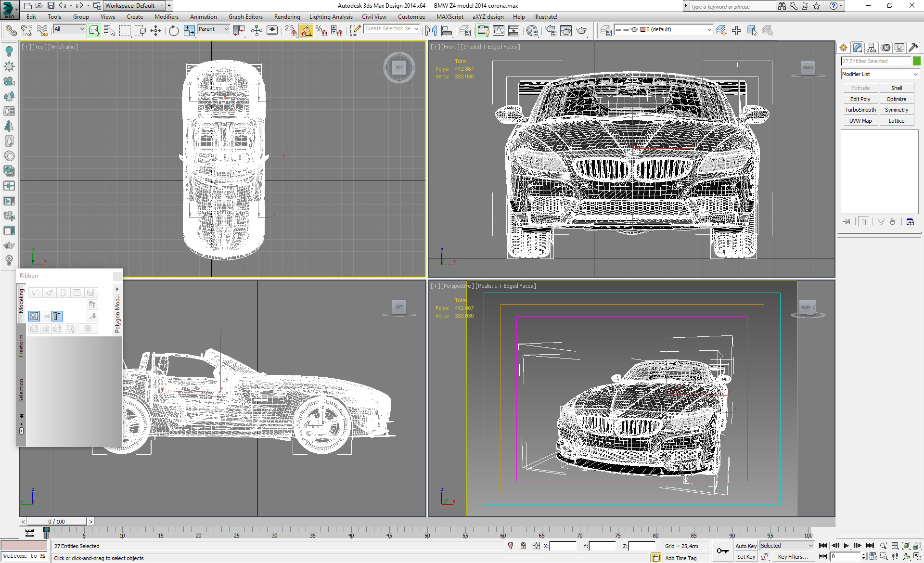Open Render Setup teapot icon
Image resolution: width=924 pixels, height=563 pixels.
(x=550, y=31)
